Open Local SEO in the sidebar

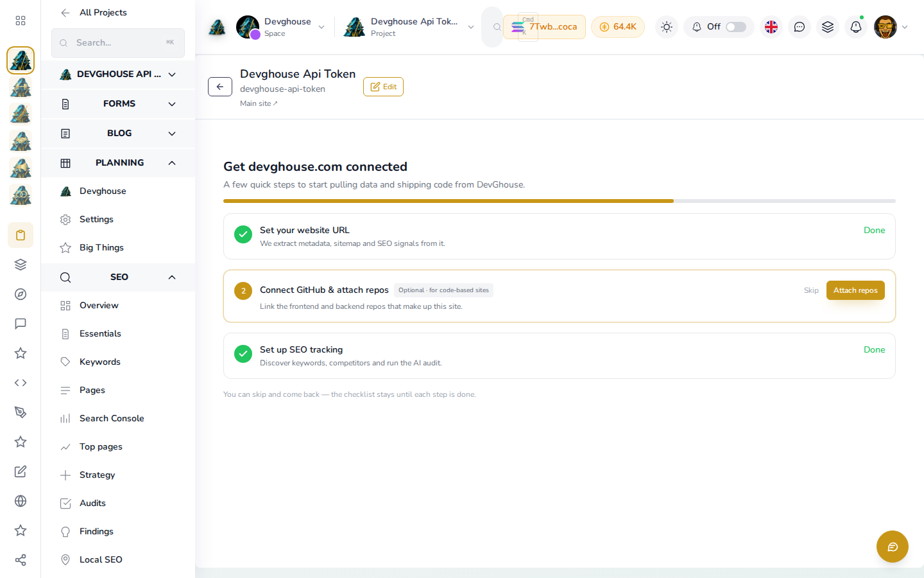click(118, 560)
